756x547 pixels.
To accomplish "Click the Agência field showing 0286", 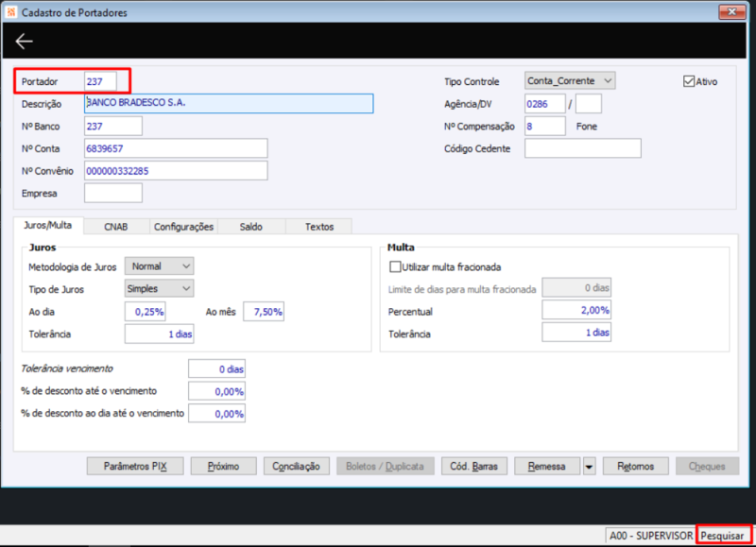I will tap(545, 104).
